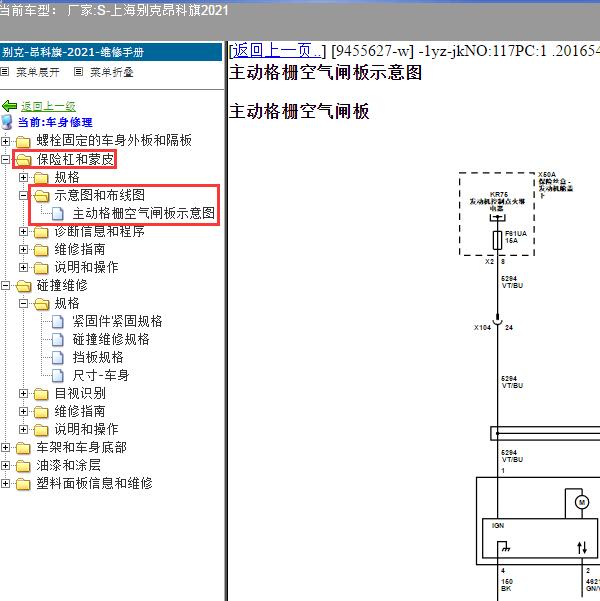Click the X104 connector label in diagram
The height and width of the screenshot is (601, 600).
pyautogui.click(x=482, y=328)
